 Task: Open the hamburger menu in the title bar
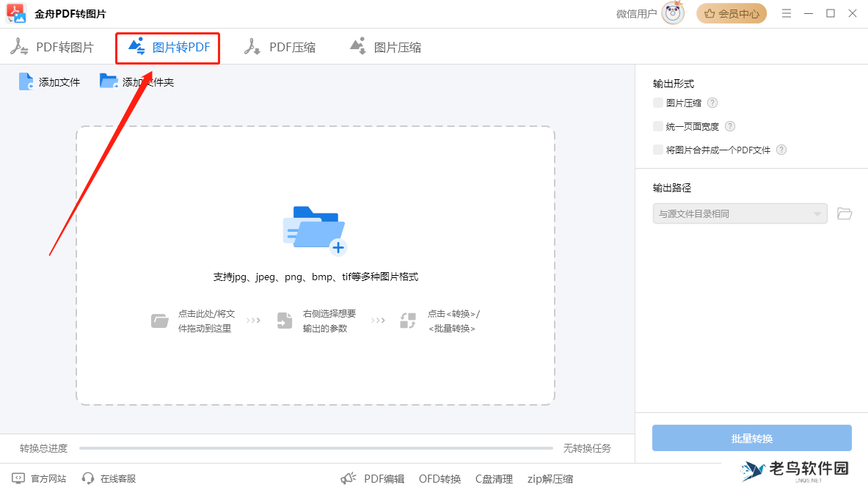click(786, 13)
